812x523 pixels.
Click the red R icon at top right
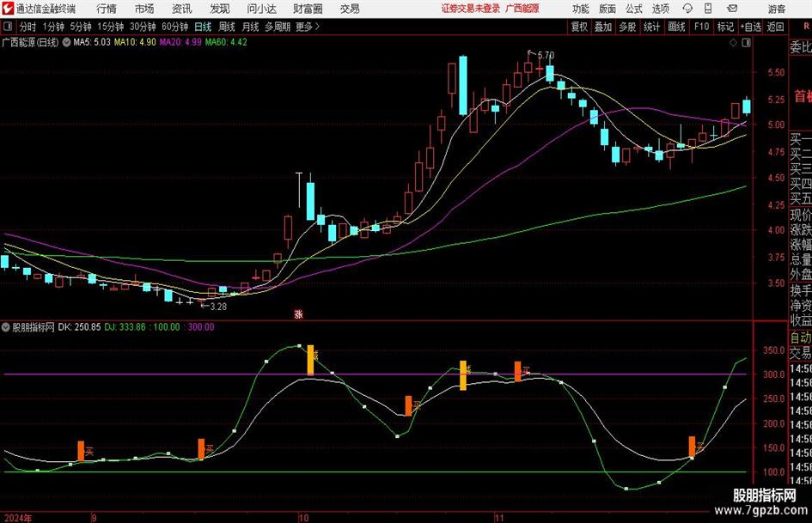coord(806,27)
